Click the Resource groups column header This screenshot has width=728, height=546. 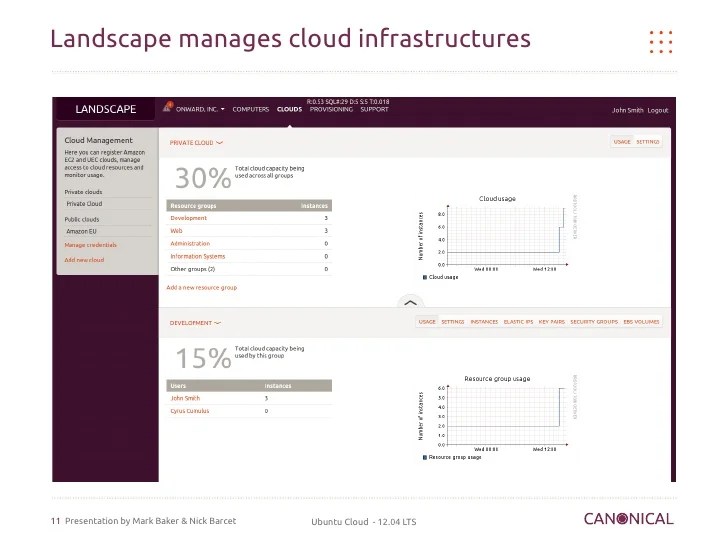coord(193,206)
